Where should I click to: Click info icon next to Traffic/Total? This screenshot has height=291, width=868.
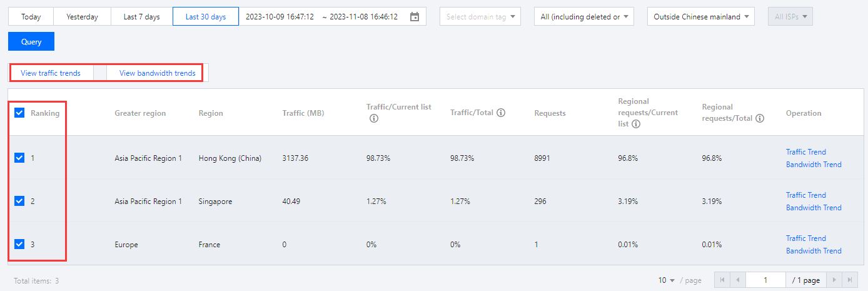point(501,113)
